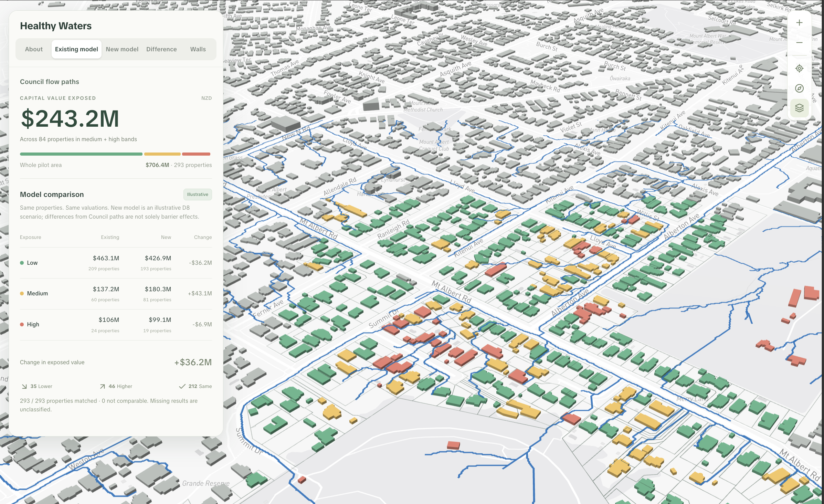The width and height of the screenshot is (824, 504).
Task: Click the up-right arrow beside 46 Higher
Action: (102, 387)
